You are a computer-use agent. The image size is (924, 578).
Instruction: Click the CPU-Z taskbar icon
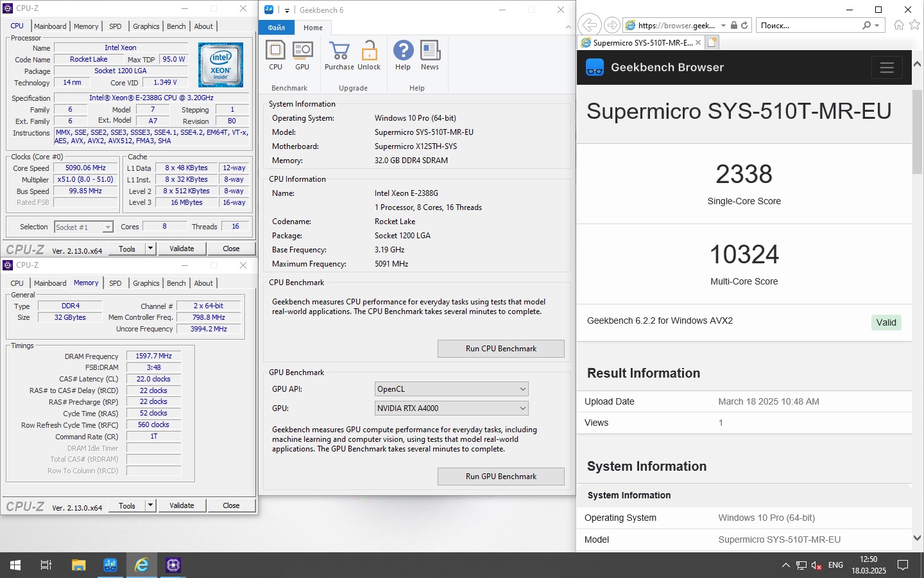click(173, 565)
